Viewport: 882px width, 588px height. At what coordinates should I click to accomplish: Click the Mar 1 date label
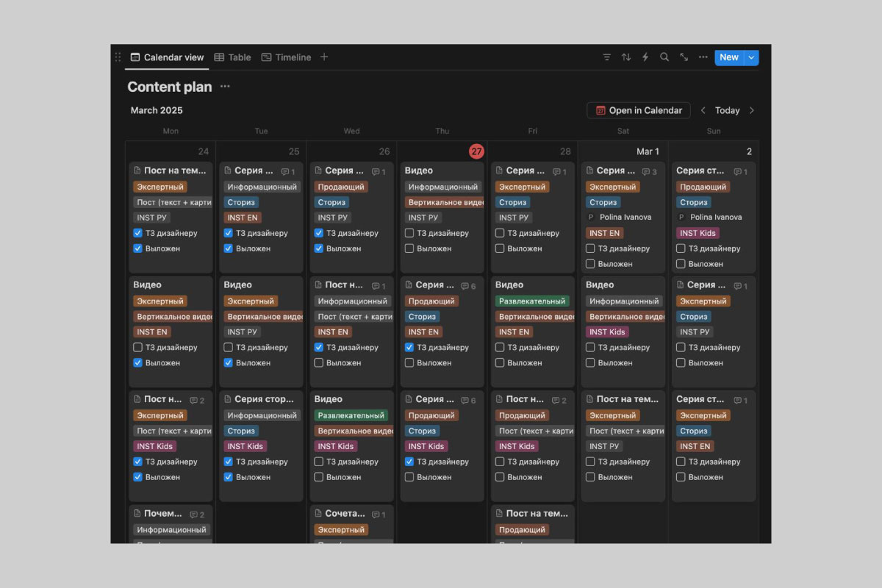point(648,151)
